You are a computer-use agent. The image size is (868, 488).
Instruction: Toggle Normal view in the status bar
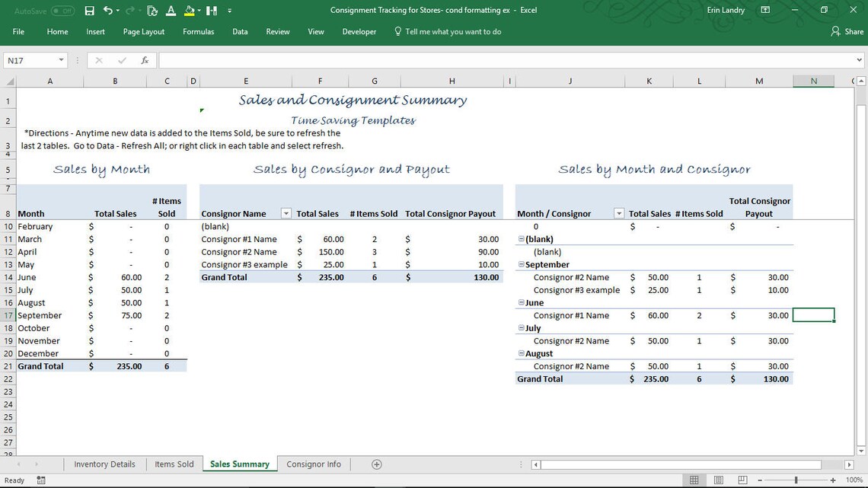tap(694, 480)
